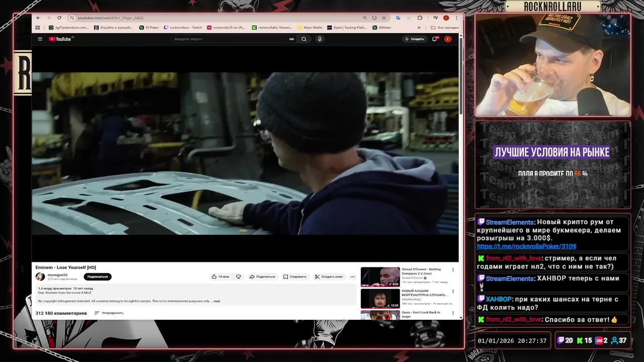Open the msvogue23 channel avatar

(40, 277)
